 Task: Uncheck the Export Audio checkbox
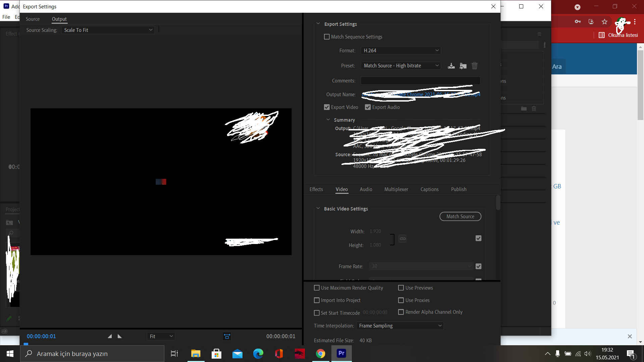pos(368,107)
